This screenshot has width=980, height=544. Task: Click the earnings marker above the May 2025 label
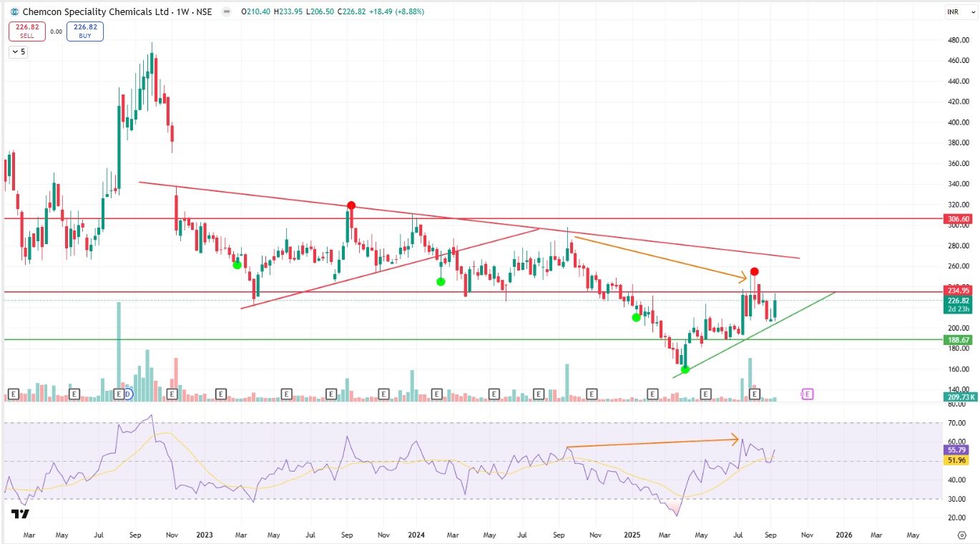point(705,394)
